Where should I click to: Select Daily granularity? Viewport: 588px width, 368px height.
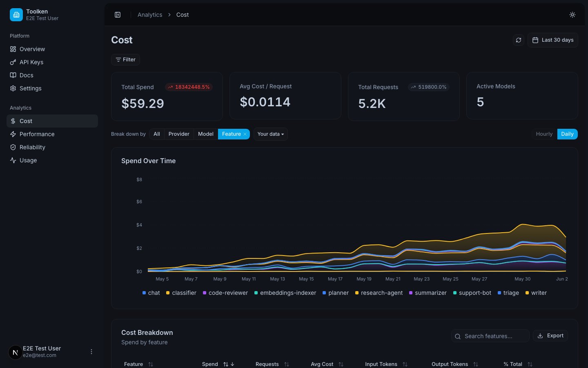(567, 134)
